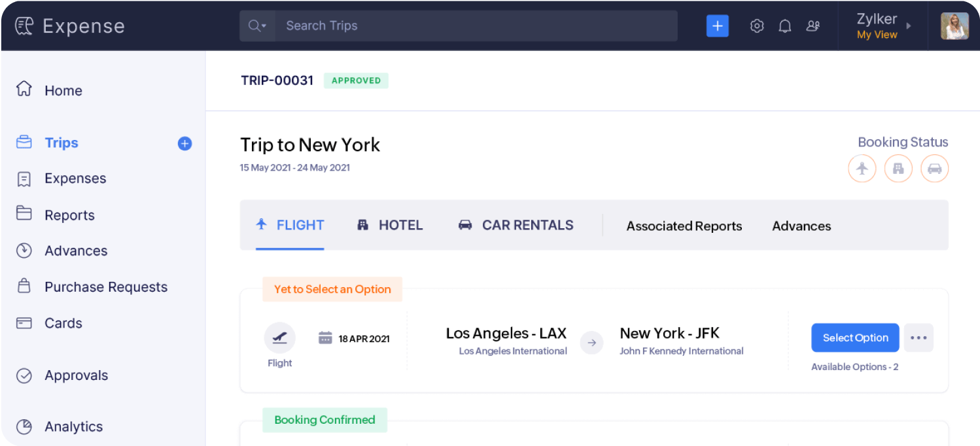Expand the search options dropdown arrow
Viewport: 980px width, 446px height.
click(x=264, y=26)
